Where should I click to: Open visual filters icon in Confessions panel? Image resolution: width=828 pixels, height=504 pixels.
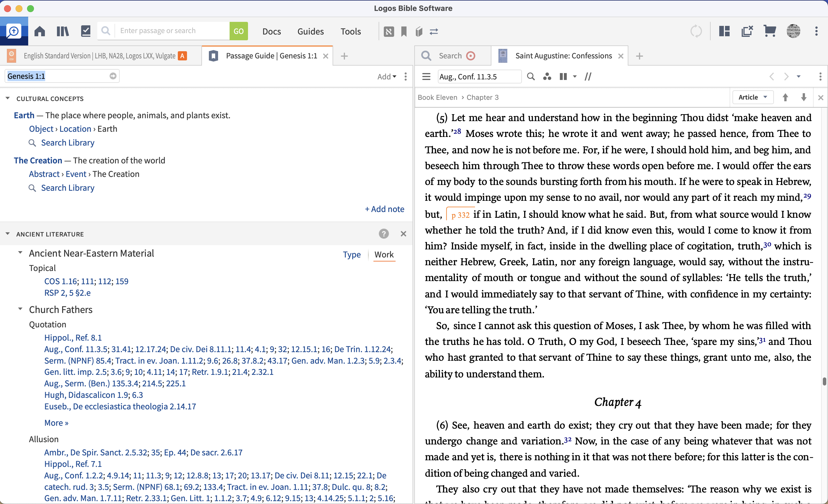[547, 77]
